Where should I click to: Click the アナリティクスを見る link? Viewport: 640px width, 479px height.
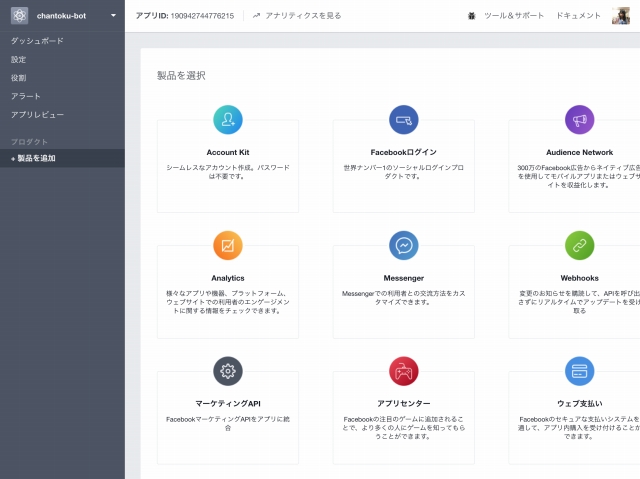pyautogui.click(x=303, y=16)
